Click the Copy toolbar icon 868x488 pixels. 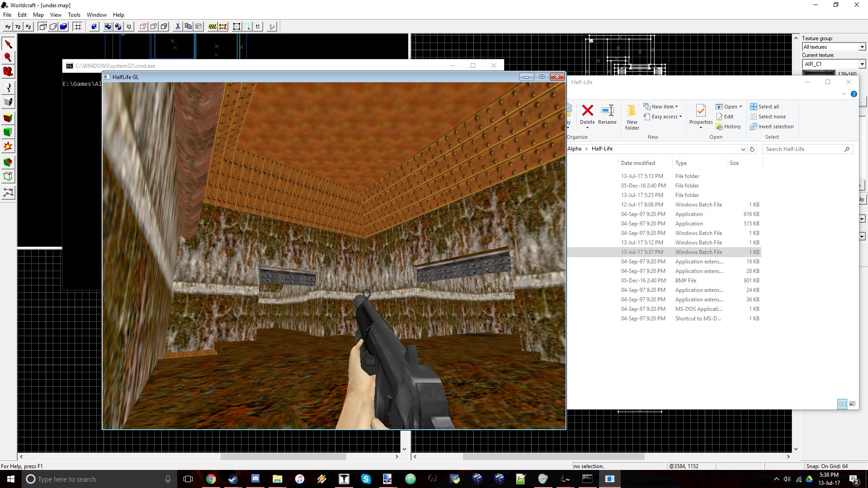click(188, 27)
